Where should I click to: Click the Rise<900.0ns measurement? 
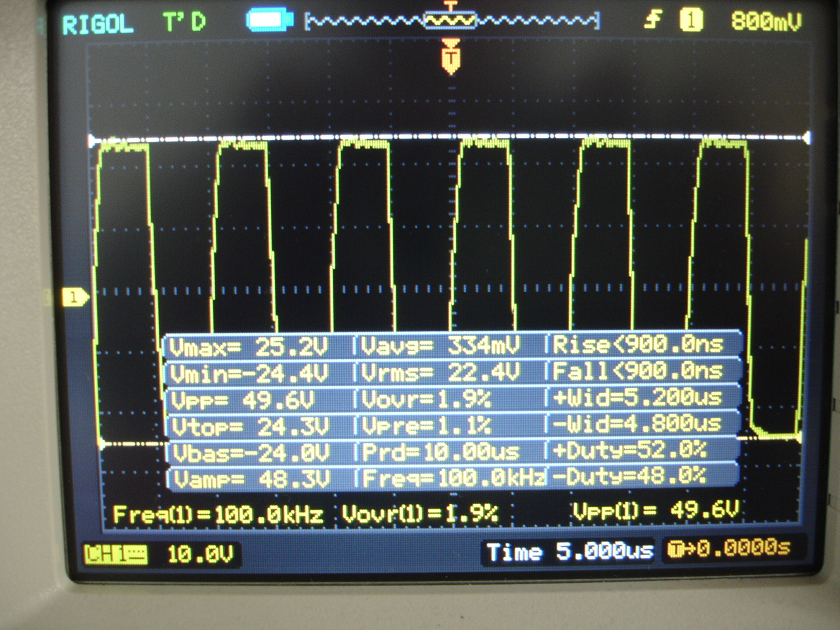pos(638,344)
